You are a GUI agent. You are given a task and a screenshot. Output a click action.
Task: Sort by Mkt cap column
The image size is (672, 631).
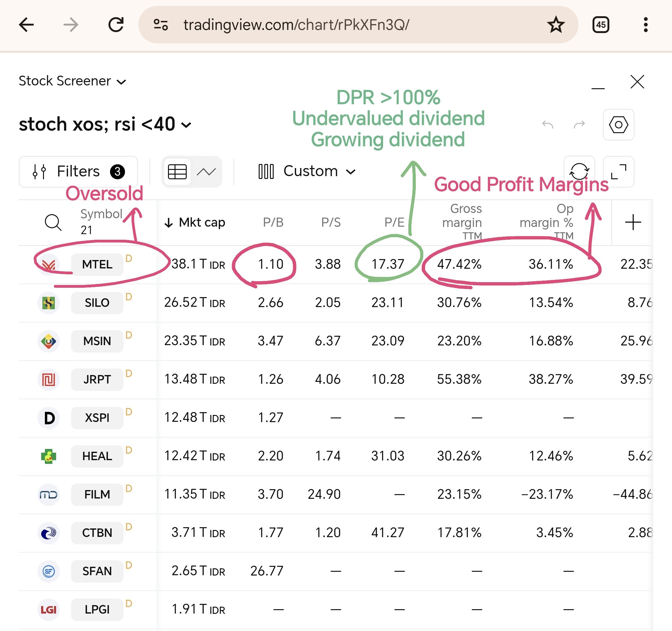(x=195, y=222)
